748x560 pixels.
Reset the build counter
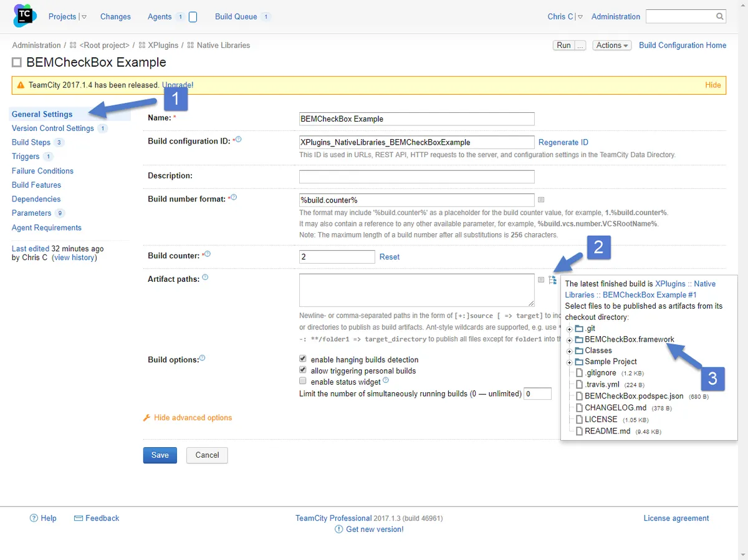pos(390,257)
